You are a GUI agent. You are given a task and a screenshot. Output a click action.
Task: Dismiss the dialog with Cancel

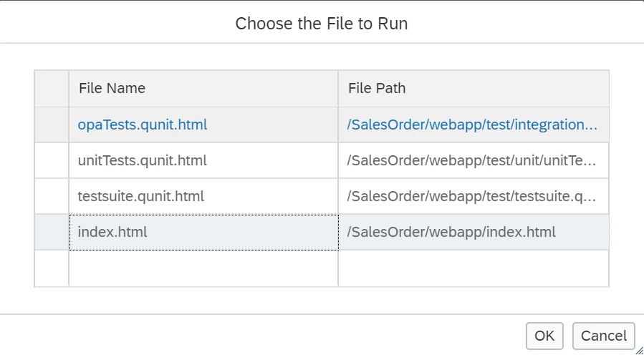coord(604,336)
